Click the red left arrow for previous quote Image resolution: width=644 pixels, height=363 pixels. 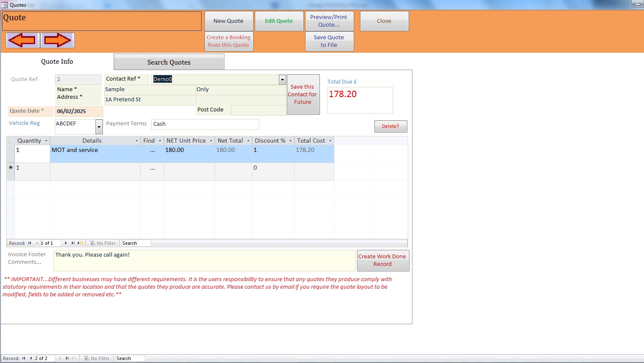tap(22, 41)
